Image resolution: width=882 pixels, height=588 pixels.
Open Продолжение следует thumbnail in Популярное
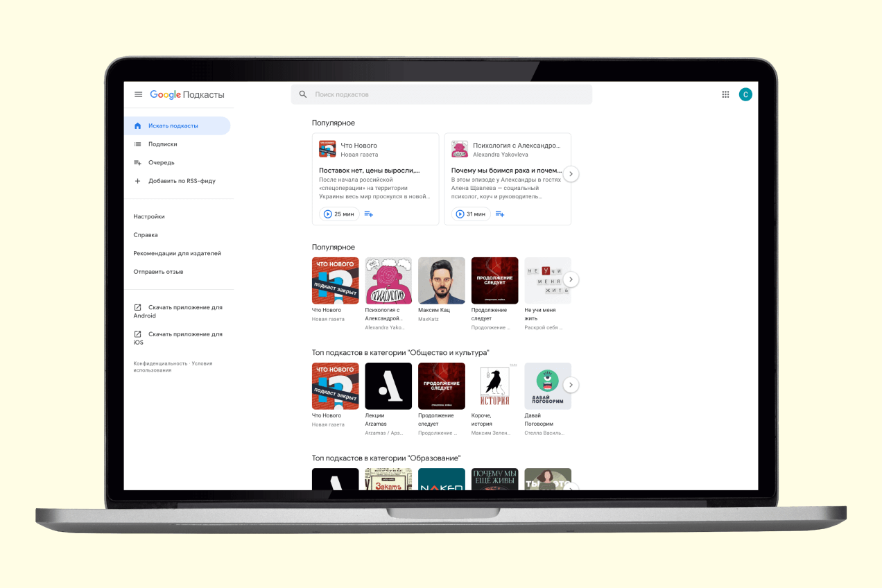494,281
